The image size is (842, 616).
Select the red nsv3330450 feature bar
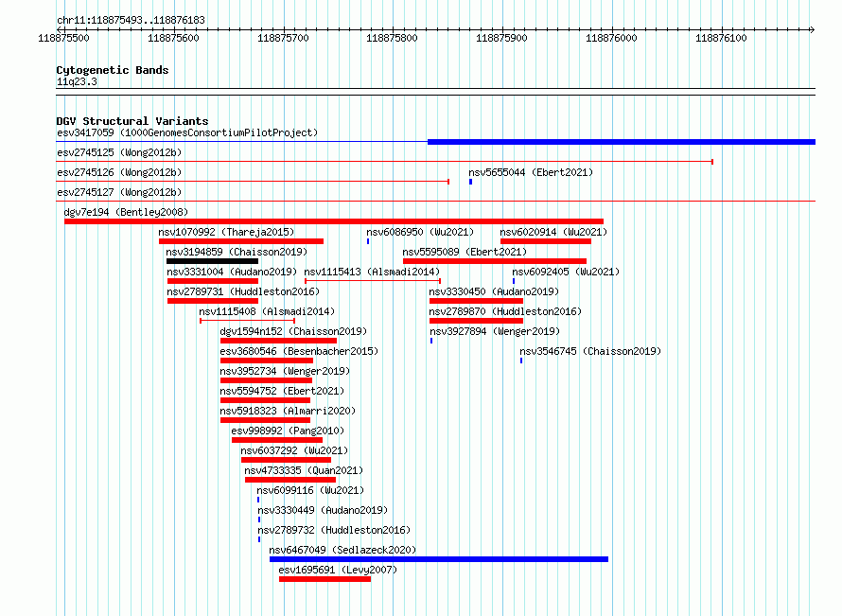(476, 301)
